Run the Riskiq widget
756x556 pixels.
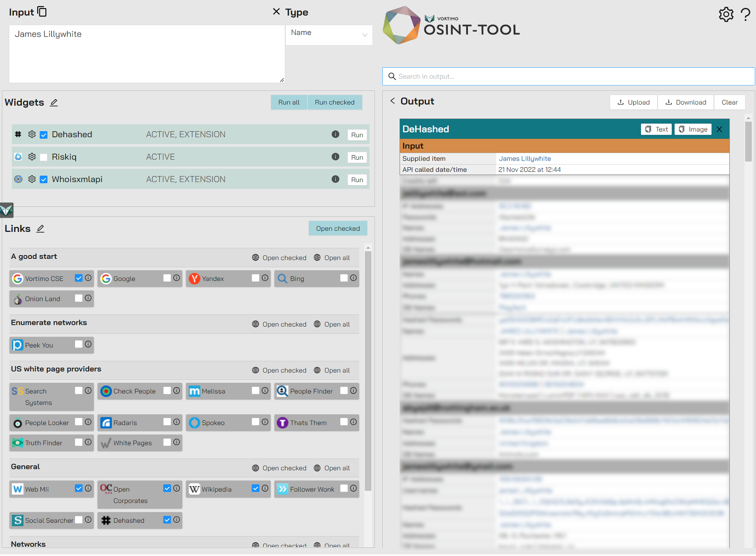pyautogui.click(x=357, y=157)
